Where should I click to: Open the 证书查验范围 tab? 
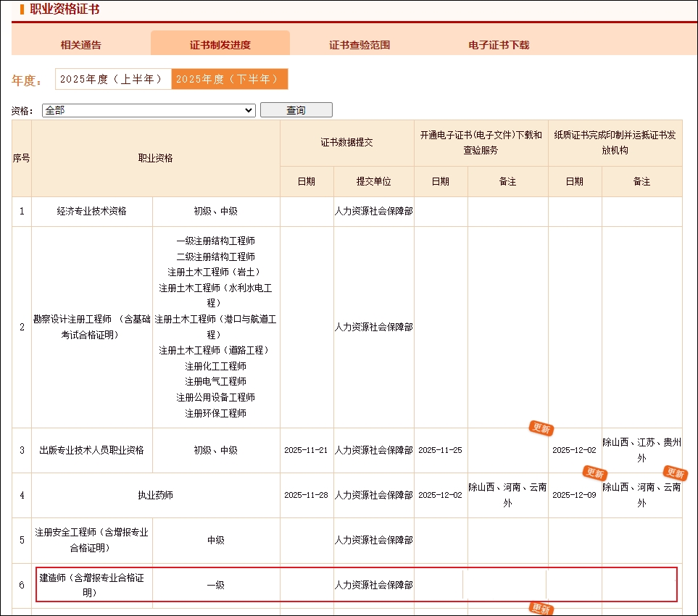pos(360,45)
